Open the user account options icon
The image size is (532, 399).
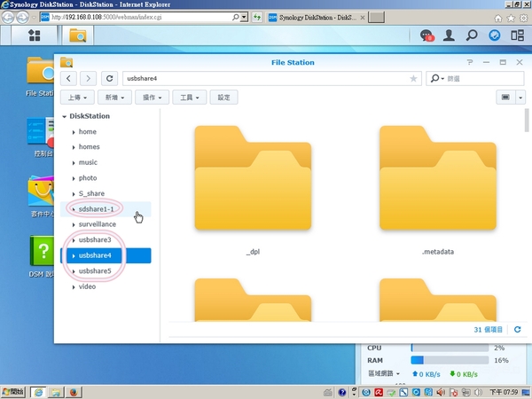click(450, 35)
